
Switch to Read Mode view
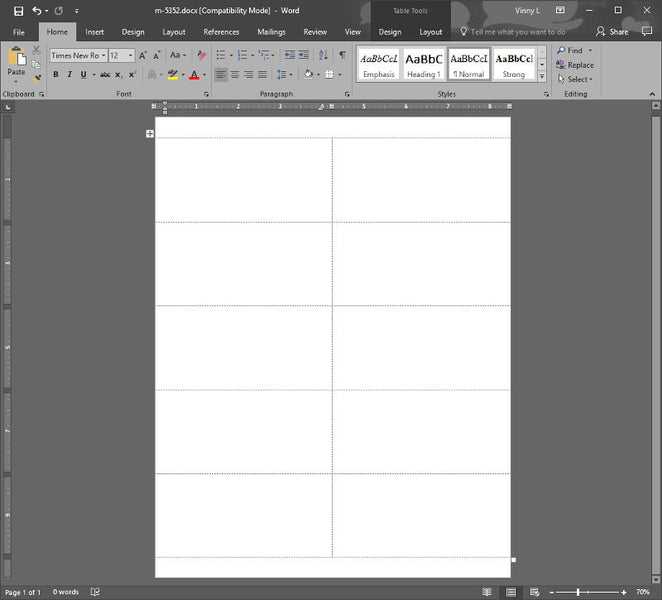pyautogui.click(x=487, y=592)
